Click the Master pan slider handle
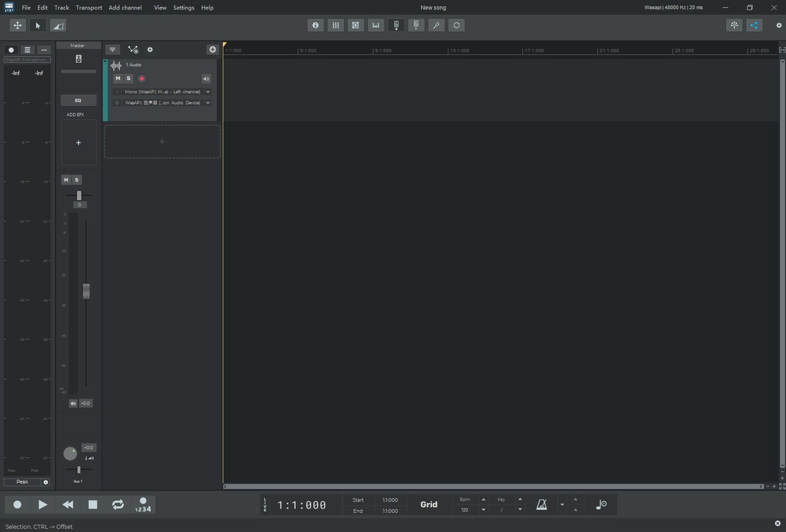The width and height of the screenshot is (786, 532). pos(79,195)
